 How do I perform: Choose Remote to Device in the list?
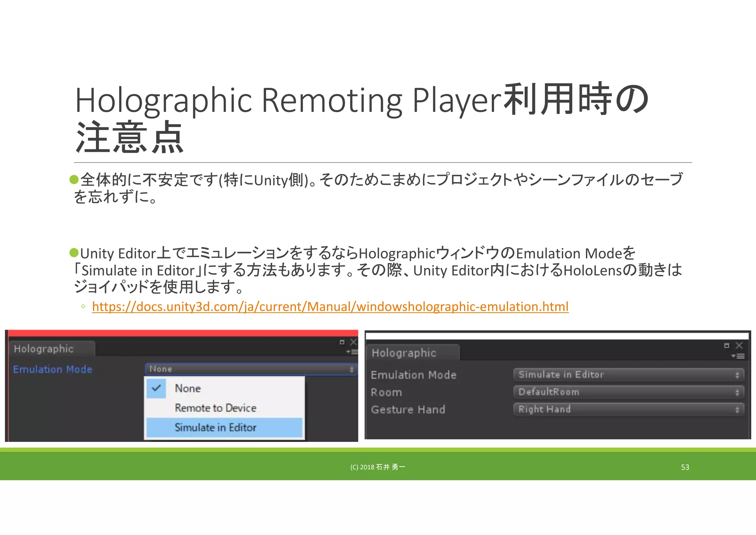224,408
